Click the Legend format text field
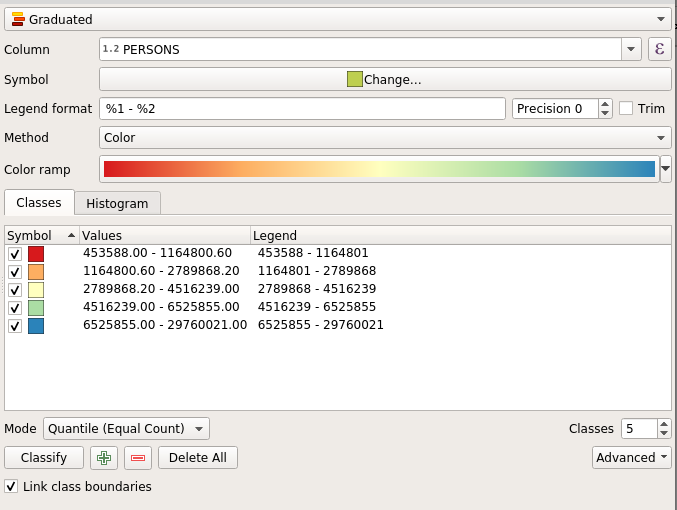 pyautogui.click(x=302, y=108)
